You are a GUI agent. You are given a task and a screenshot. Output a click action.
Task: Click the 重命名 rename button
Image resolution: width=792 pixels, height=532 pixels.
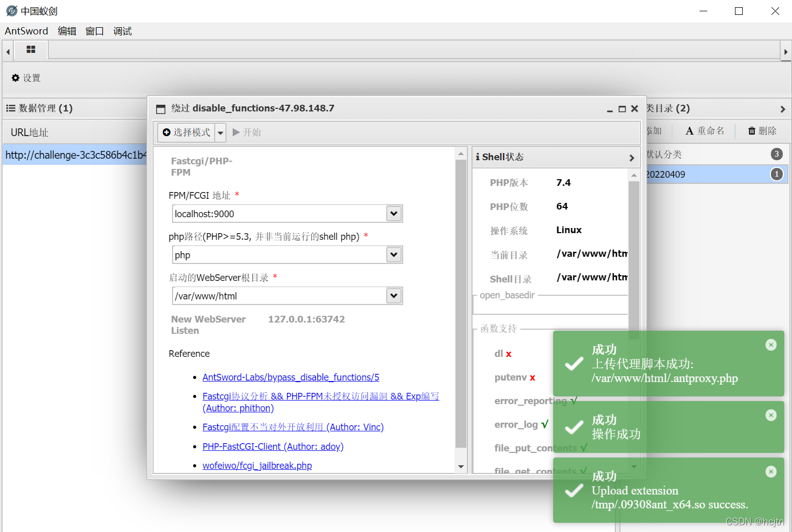(x=705, y=131)
